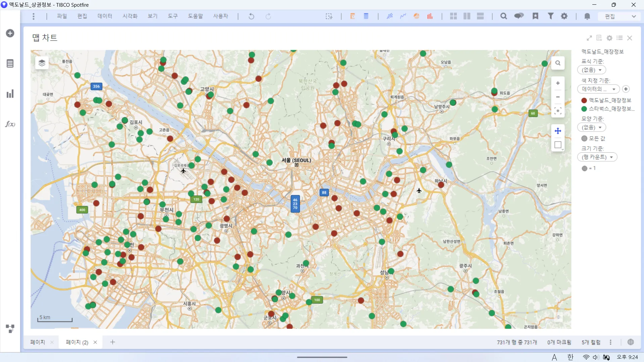644x362 pixels.
Task: Toggle the map chart legend list icon
Action: coord(620,38)
